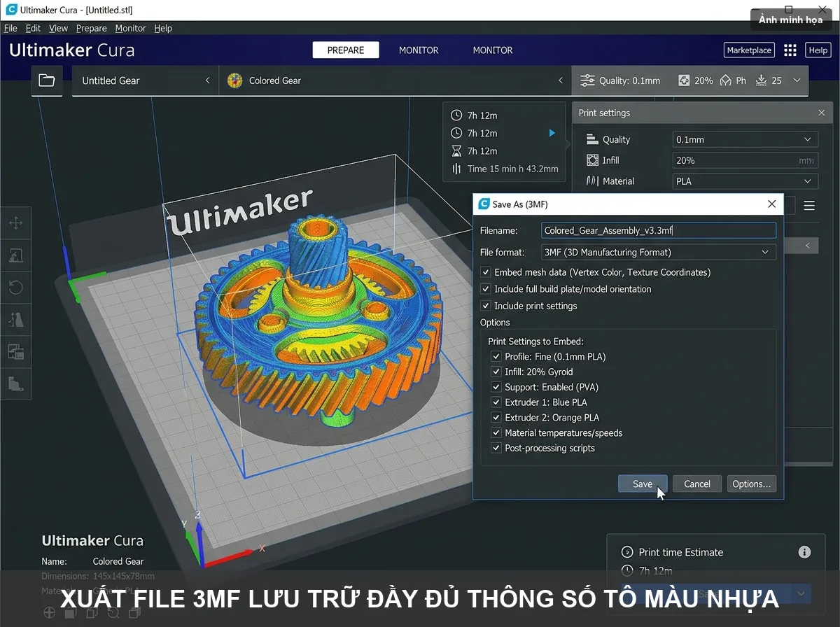Click the collapse arrow in settings panel

click(x=807, y=246)
